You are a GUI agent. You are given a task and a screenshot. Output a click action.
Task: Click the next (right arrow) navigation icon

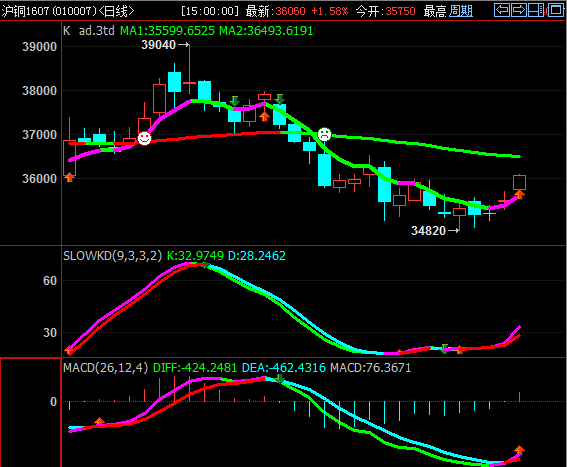coord(519,10)
